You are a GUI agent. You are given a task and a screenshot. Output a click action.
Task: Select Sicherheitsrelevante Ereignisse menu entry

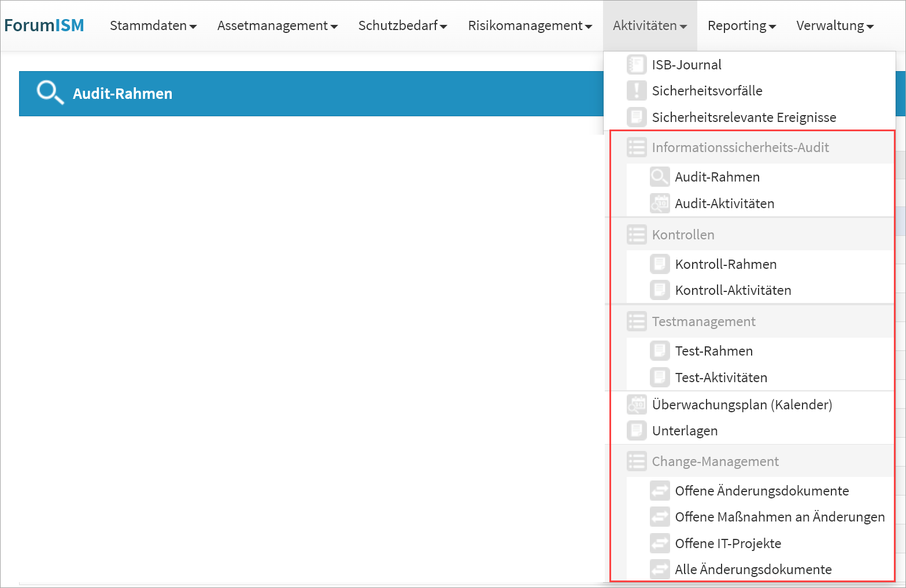[744, 117]
